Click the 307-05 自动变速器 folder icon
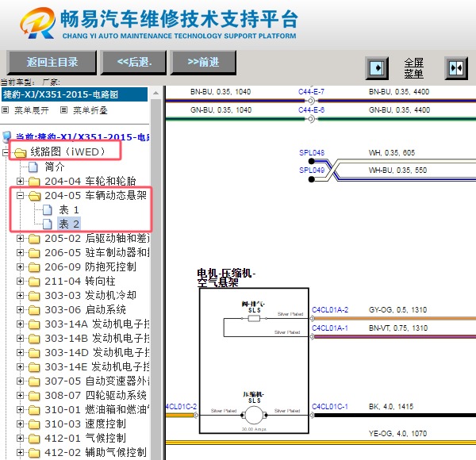This screenshot has height=460, width=476. click(34, 381)
